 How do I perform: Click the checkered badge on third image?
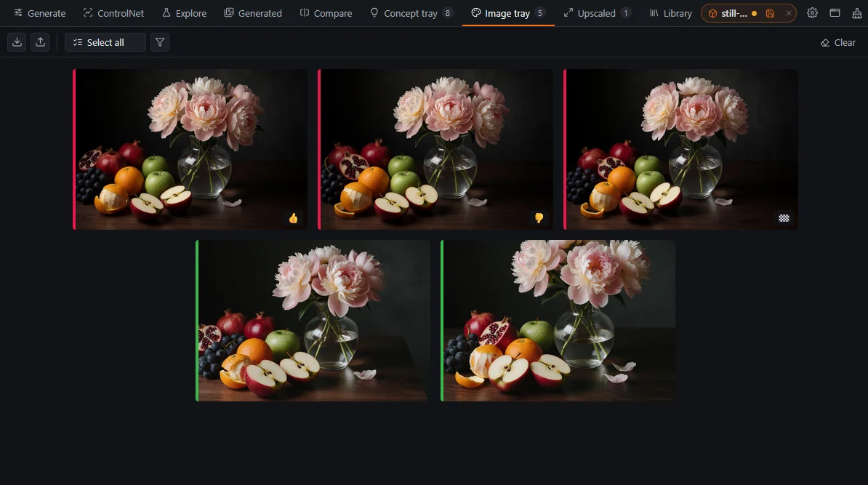click(784, 218)
